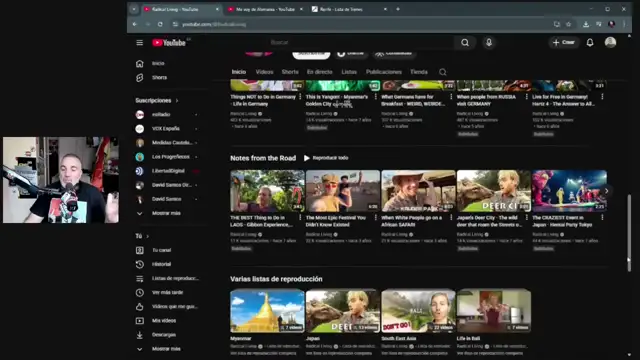Click the Crear create button
This screenshot has width=640, height=360.
[563, 42]
